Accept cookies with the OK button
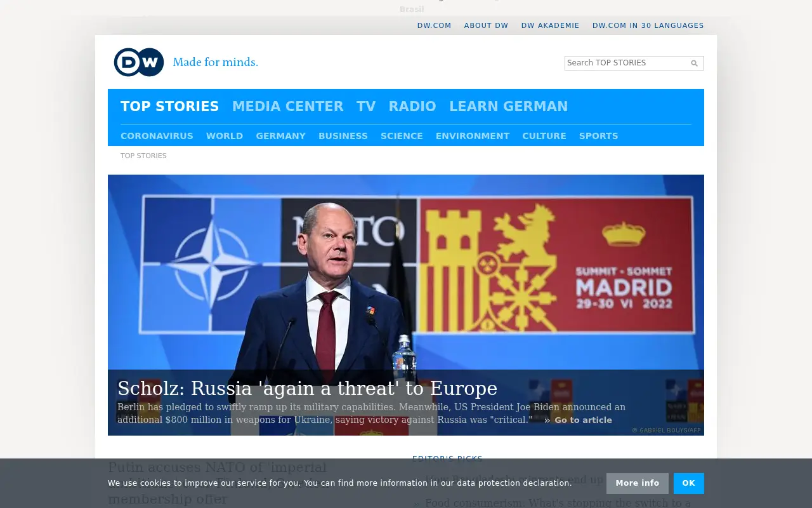812x508 pixels. [689, 483]
